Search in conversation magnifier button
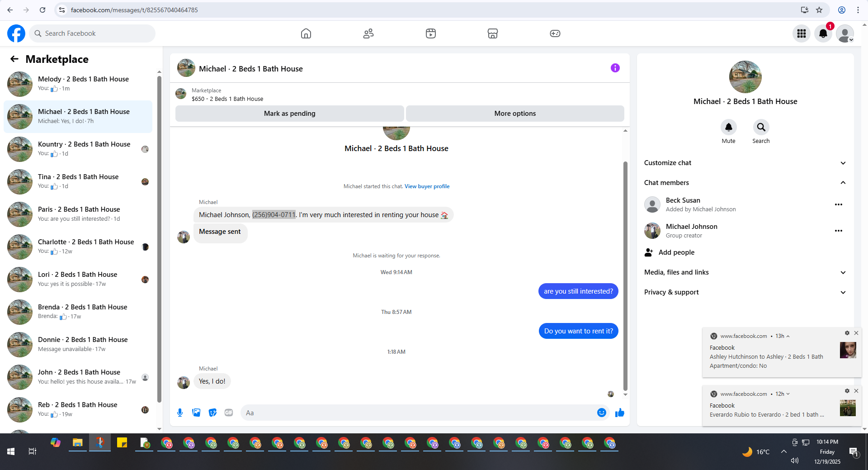Screen dimensions: 868x470 coord(761,127)
